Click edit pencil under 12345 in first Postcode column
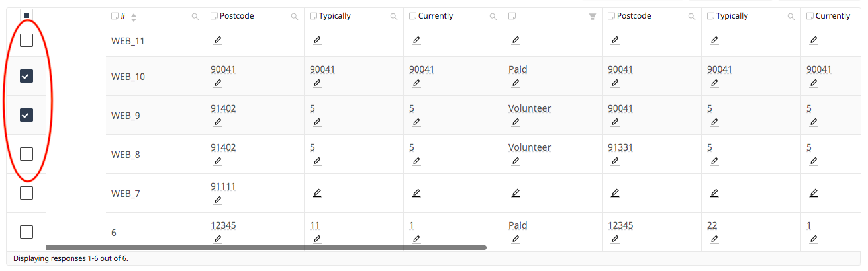The width and height of the screenshot is (868, 271). click(218, 239)
